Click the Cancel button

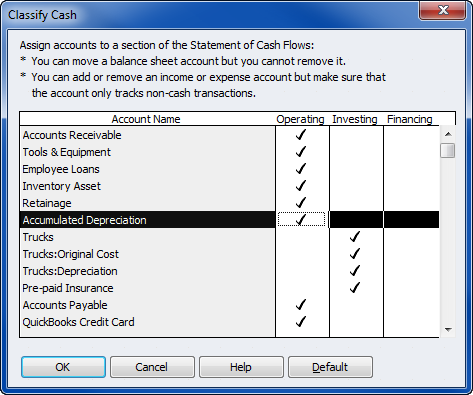pos(152,367)
